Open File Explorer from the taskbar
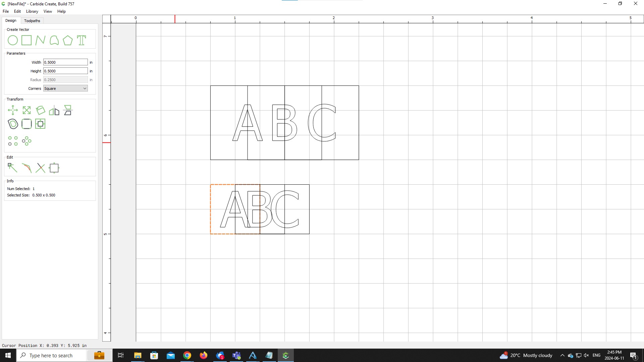Viewport: 644px width, 362px height. (x=138, y=355)
